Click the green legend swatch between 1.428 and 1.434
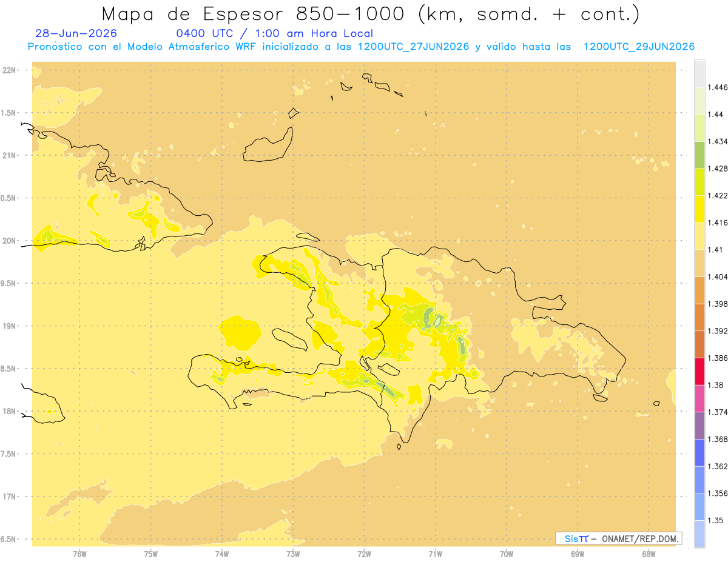 pyautogui.click(x=699, y=155)
